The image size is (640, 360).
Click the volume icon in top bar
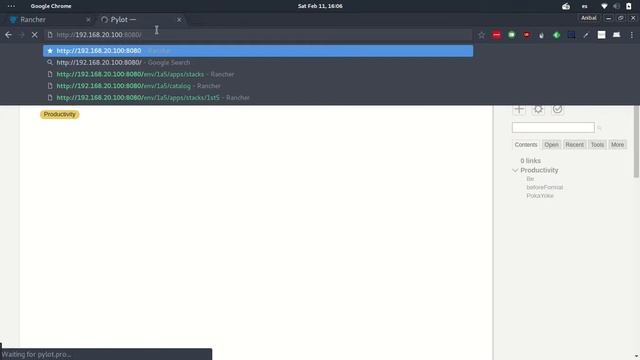click(x=616, y=6)
